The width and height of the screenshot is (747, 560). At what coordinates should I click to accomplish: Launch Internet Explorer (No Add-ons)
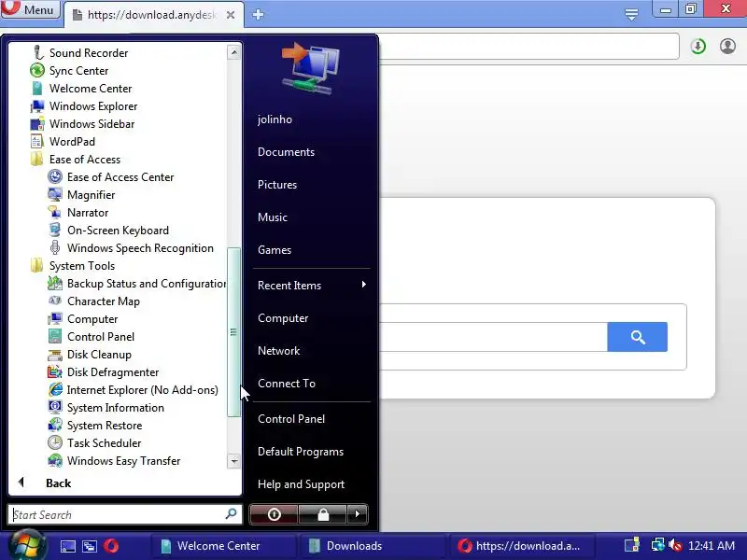(x=134, y=390)
